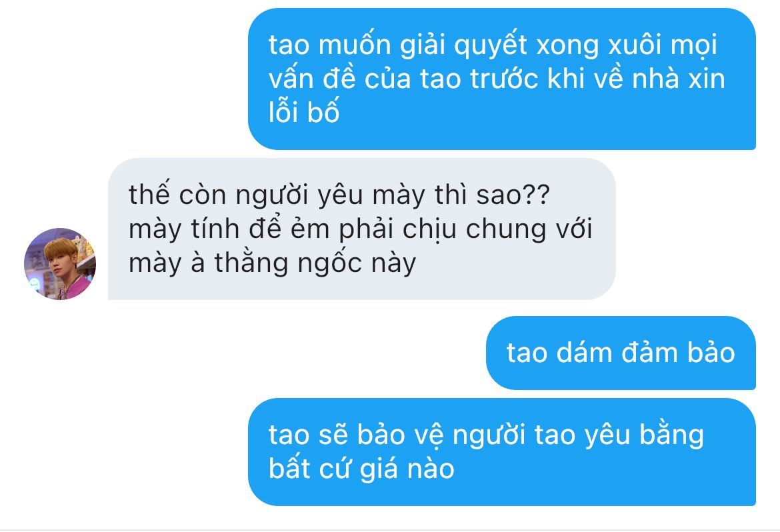Click "mày tính để ẻm phải chịu" text

point(293,229)
